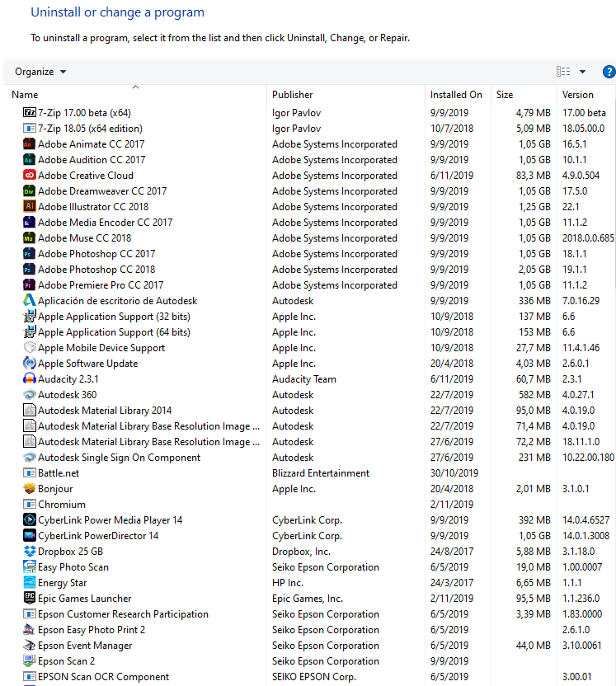Click the 10.22.00.180 version cell
Screen dimensions: 616x686
(588, 458)
